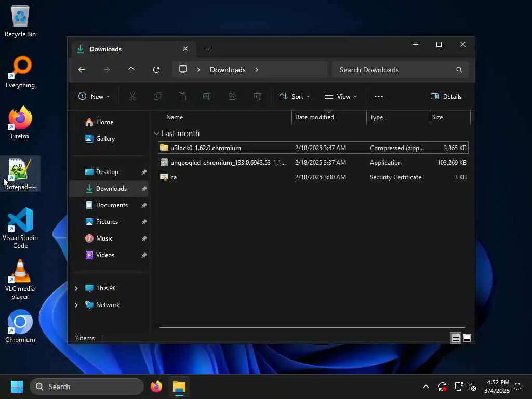
Task: Select Everything desktop shortcut
Action: (x=20, y=72)
